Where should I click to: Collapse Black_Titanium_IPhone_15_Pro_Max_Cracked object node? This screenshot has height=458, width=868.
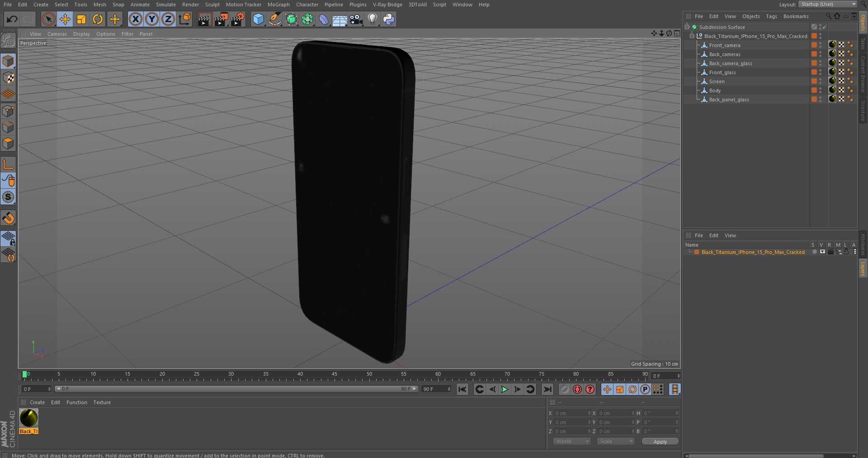(x=692, y=36)
